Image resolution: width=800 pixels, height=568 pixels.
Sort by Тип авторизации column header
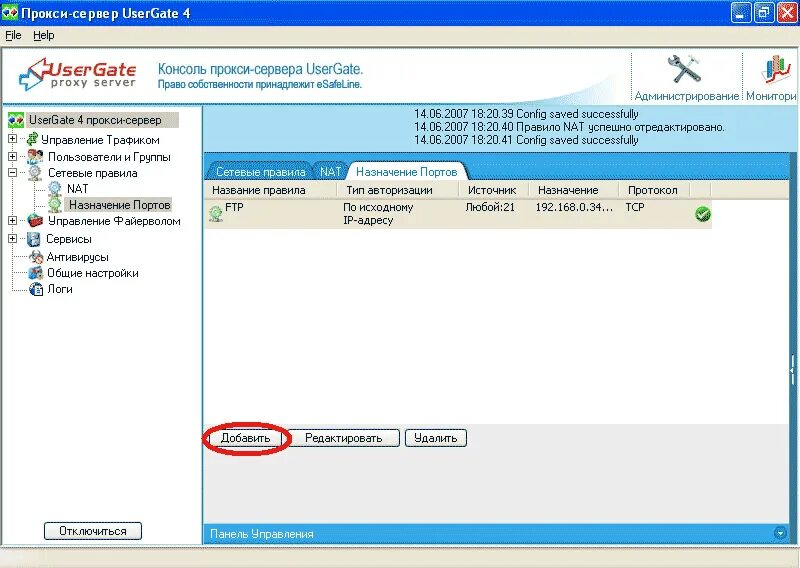click(398, 190)
